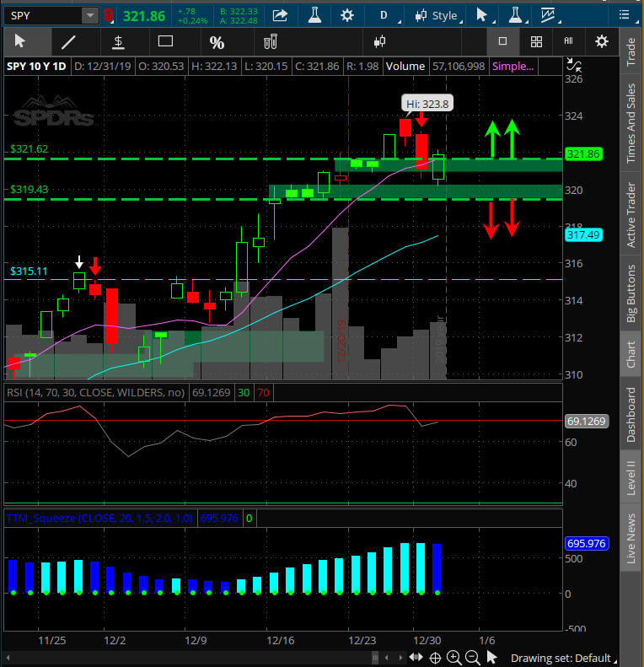Open the SPY symbol dropdown arrow

89,15
